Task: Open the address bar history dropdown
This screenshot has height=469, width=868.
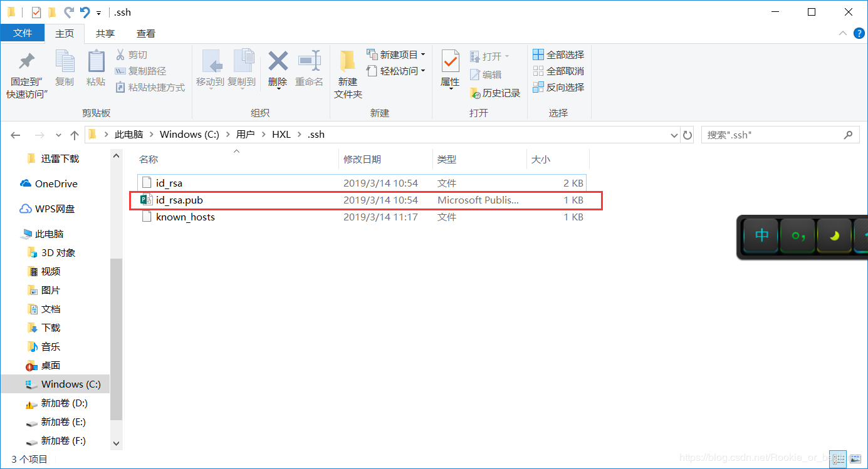Action: click(x=674, y=134)
